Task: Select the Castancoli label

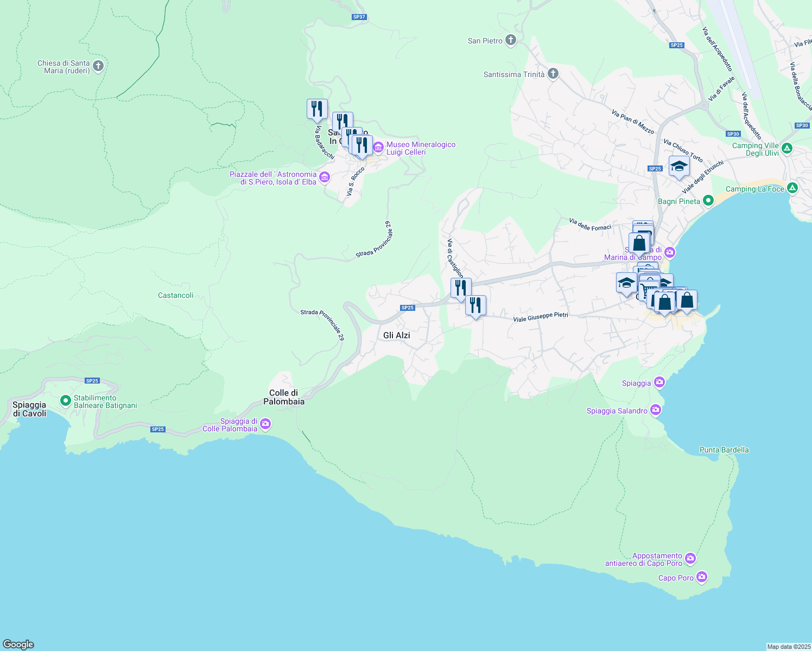Action: pos(176,295)
